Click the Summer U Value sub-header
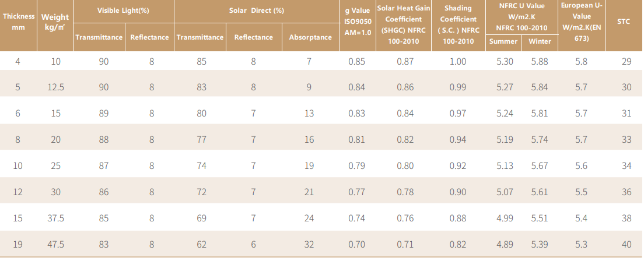Screen dimensions: 644x261 click(503, 41)
